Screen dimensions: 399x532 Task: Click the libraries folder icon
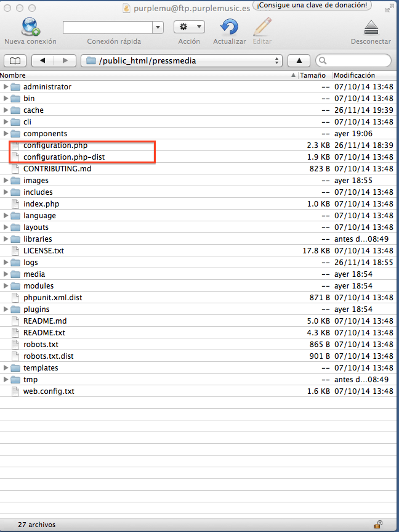pyautogui.click(x=15, y=239)
